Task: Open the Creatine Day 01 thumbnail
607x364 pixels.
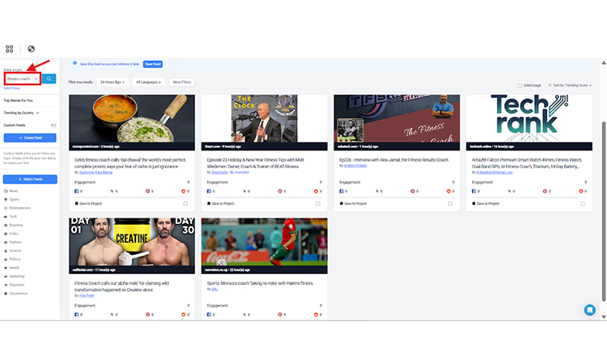Action: tap(132, 242)
